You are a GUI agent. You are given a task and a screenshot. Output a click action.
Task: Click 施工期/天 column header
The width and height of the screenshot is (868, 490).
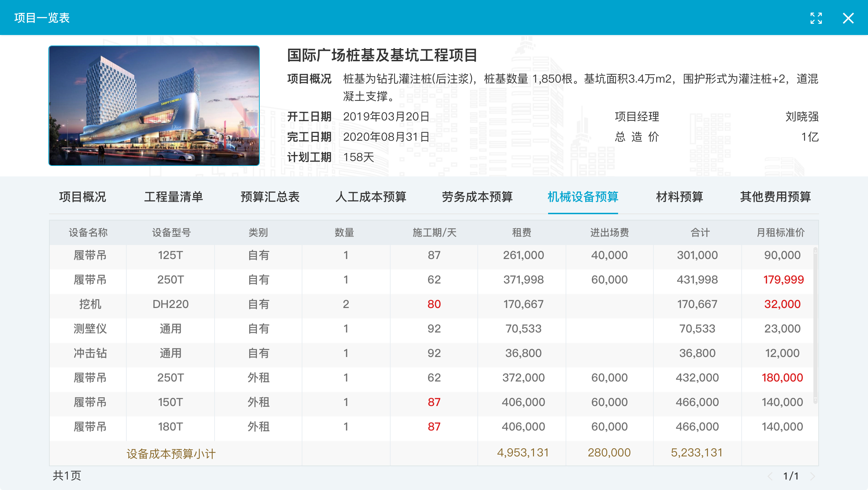[x=434, y=232]
